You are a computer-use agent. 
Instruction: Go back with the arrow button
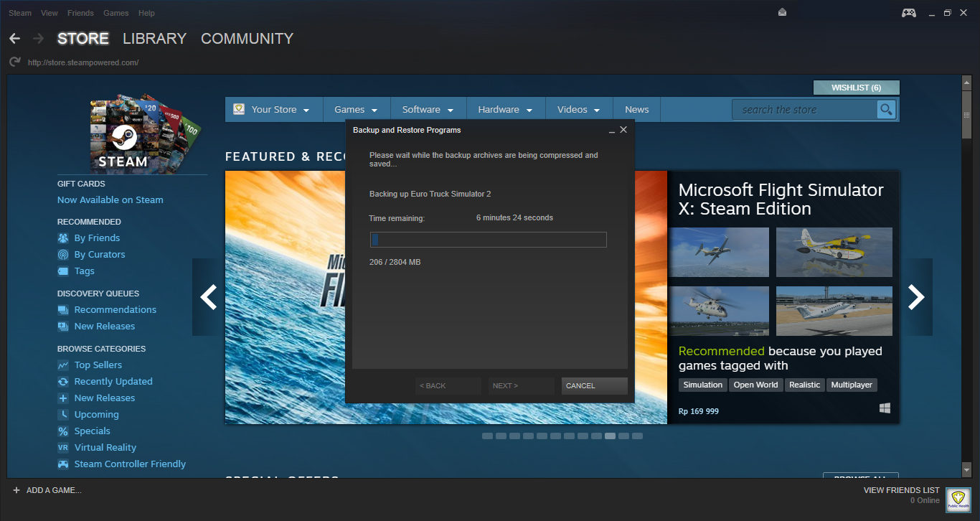coord(14,38)
